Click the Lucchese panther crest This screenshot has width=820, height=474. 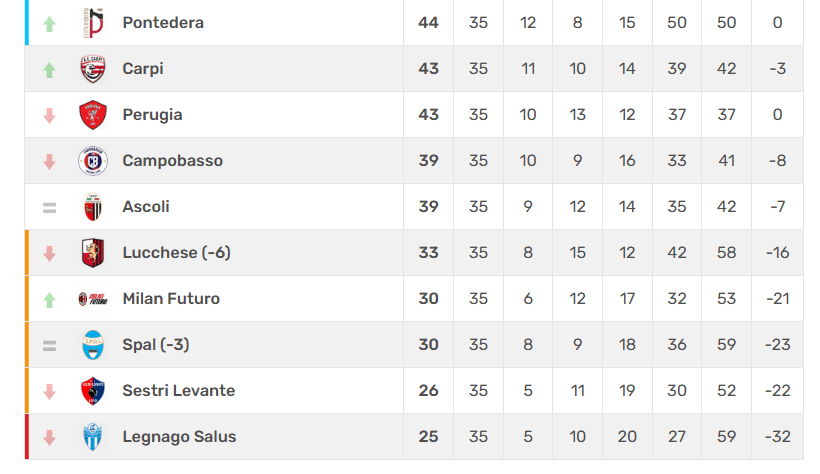click(93, 253)
